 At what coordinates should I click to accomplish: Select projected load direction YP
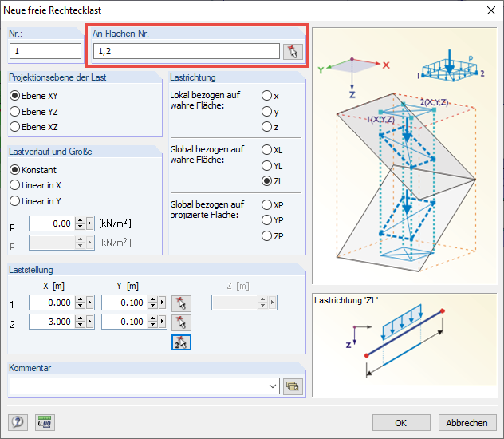click(x=273, y=220)
